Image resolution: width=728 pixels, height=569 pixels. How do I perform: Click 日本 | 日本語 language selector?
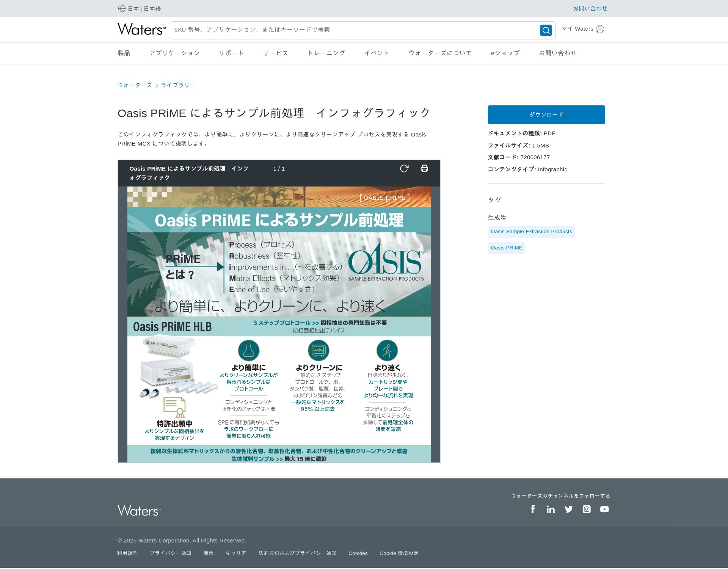tap(144, 8)
